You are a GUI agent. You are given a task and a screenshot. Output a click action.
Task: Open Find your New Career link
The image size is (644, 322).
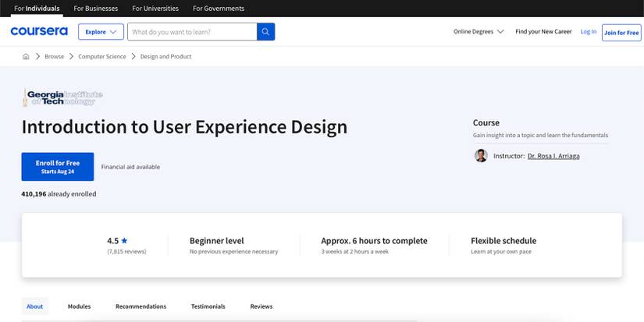coord(543,32)
